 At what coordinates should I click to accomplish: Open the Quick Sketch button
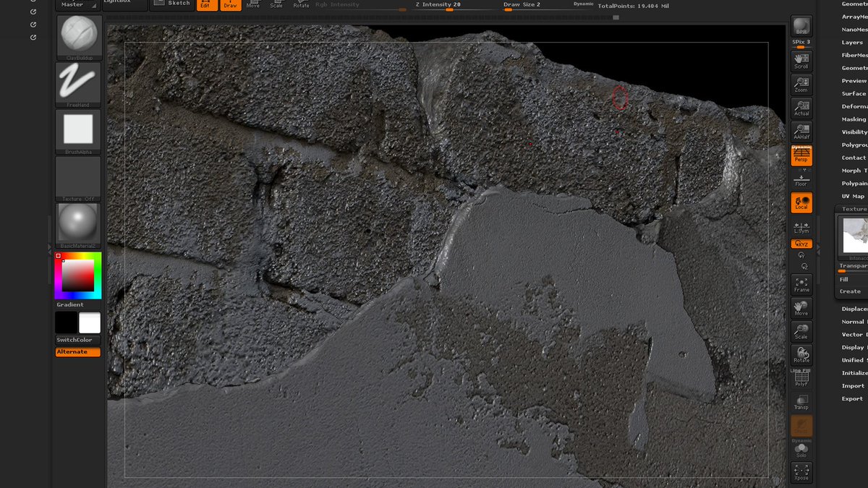(171, 4)
